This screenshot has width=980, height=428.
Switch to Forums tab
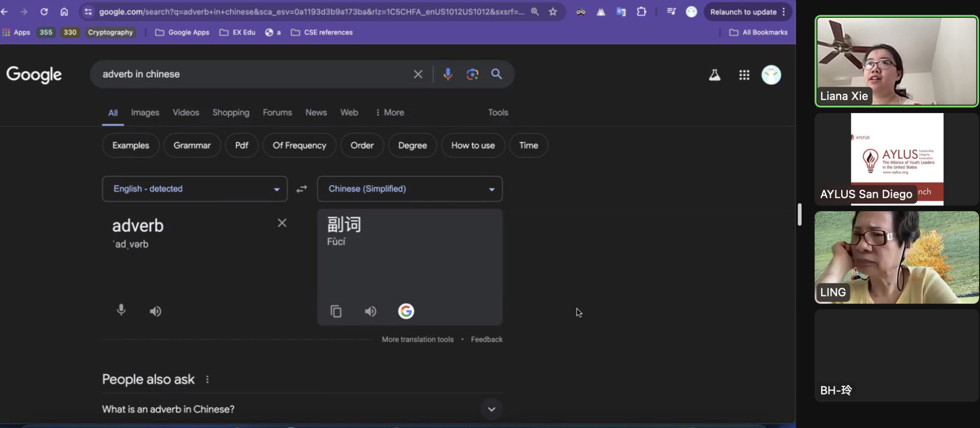[x=277, y=113]
